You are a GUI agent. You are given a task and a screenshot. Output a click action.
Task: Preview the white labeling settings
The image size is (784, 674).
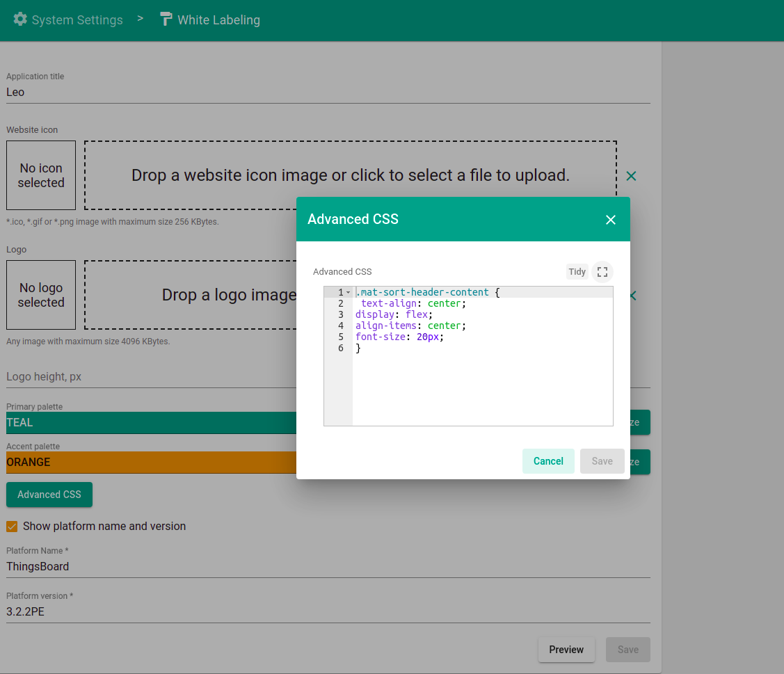566,649
